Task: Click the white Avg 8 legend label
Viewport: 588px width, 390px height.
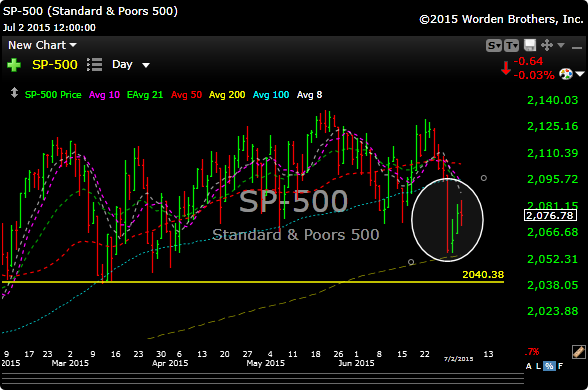Action: (309, 94)
